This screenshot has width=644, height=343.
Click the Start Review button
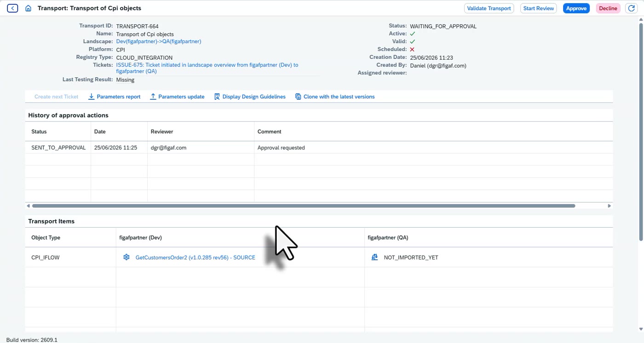(x=538, y=8)
